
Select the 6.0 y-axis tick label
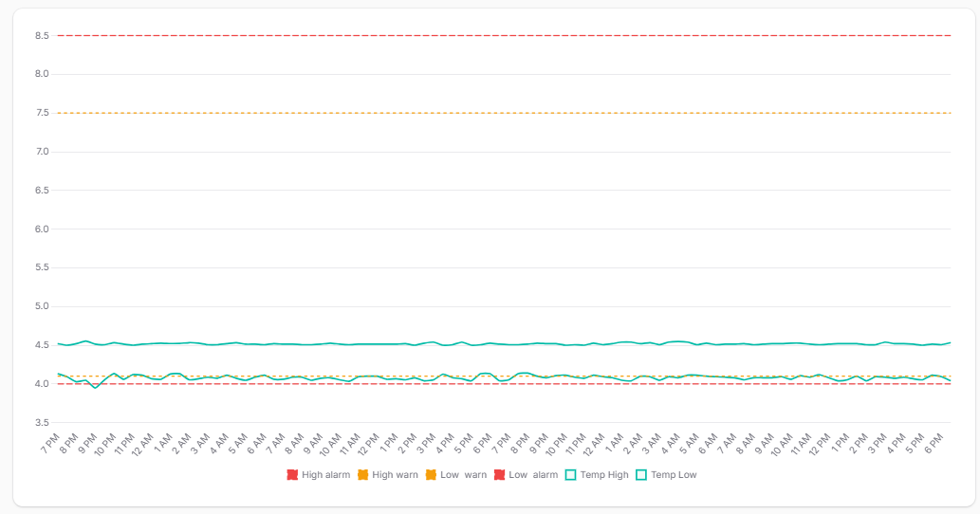42,229
